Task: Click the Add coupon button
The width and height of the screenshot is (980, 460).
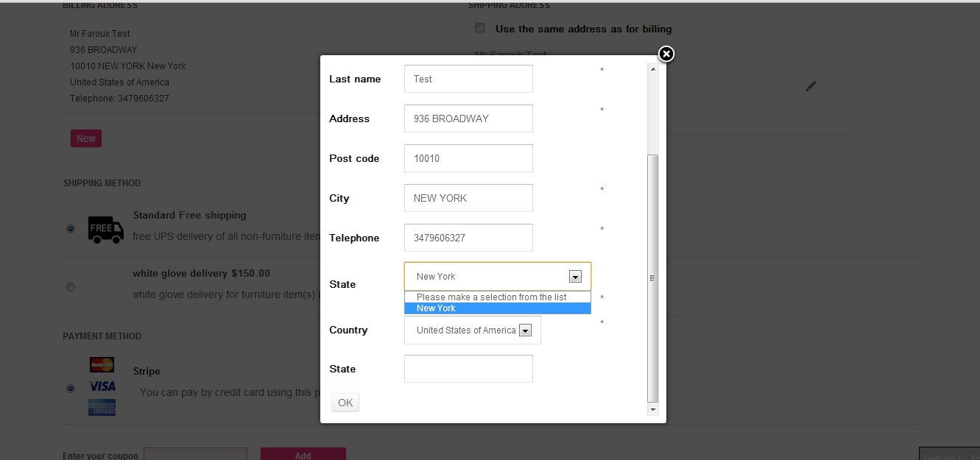Action: pyautogui.click(x=303, y=455)
